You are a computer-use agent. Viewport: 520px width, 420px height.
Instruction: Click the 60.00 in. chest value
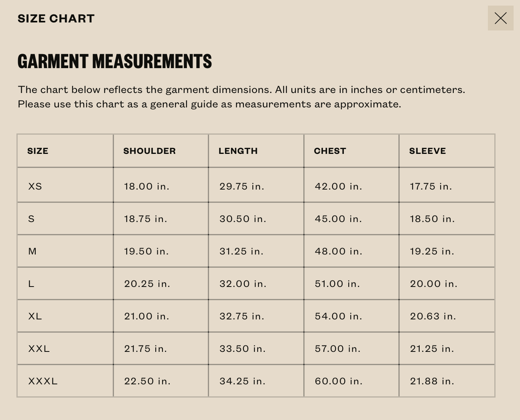338,381
